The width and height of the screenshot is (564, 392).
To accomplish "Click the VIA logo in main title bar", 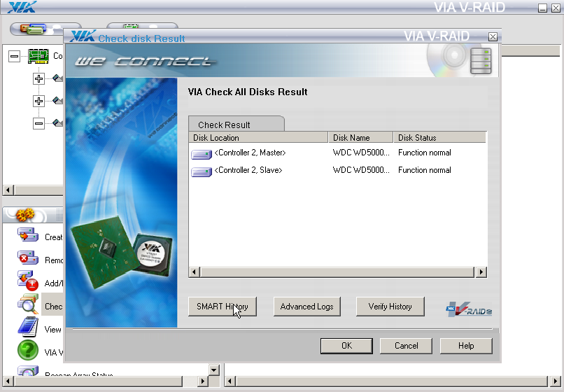I will pyautogui.click(x=22, y=7).
